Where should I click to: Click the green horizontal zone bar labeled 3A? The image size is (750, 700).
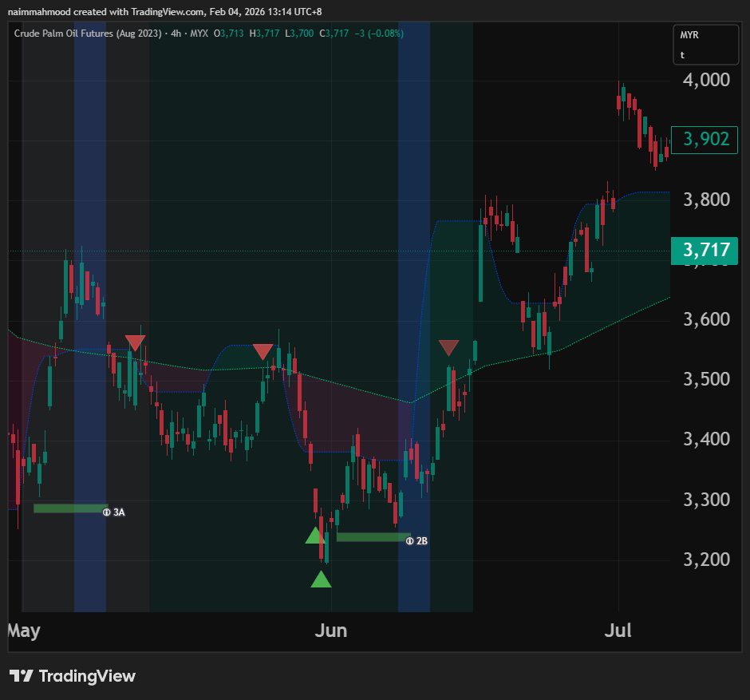coord(68,508)
